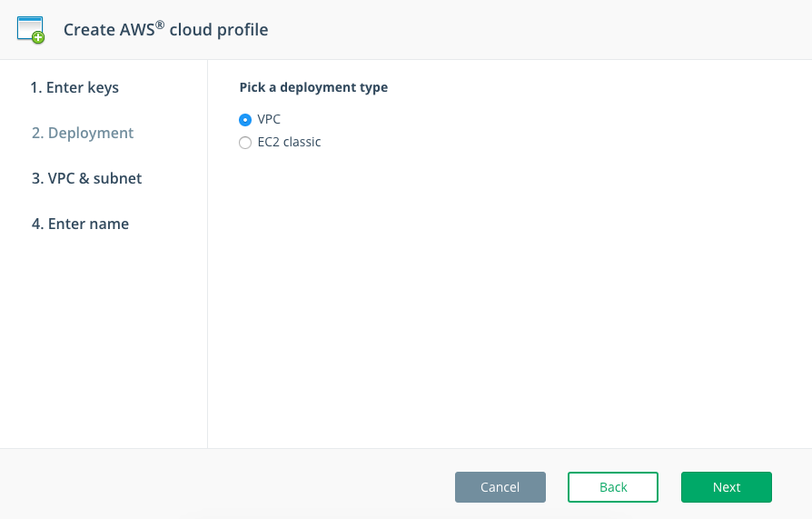Click the cloud profile window icon in header
This screenshot has width=812, height=519.
pyautogui.click(x=31, y=30)
